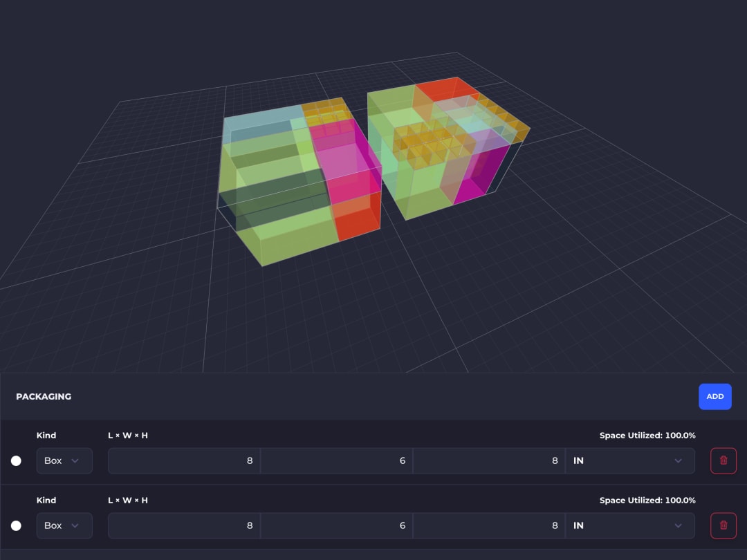Click the width field of first box

(336, 460)
